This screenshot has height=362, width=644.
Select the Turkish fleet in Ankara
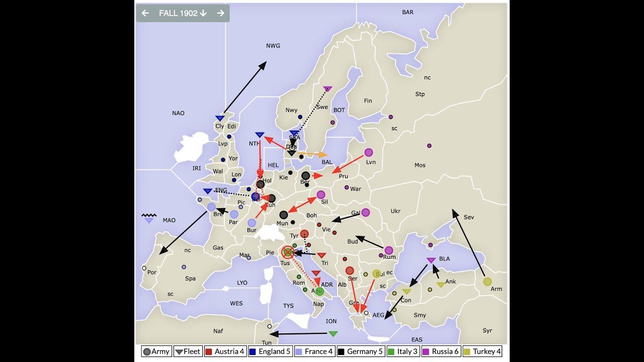[x=440, y=285]
